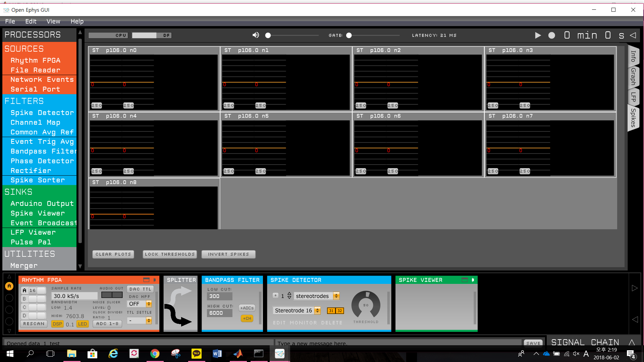Click the Spike Viewer pin tab icon

[x=473, y=280]
